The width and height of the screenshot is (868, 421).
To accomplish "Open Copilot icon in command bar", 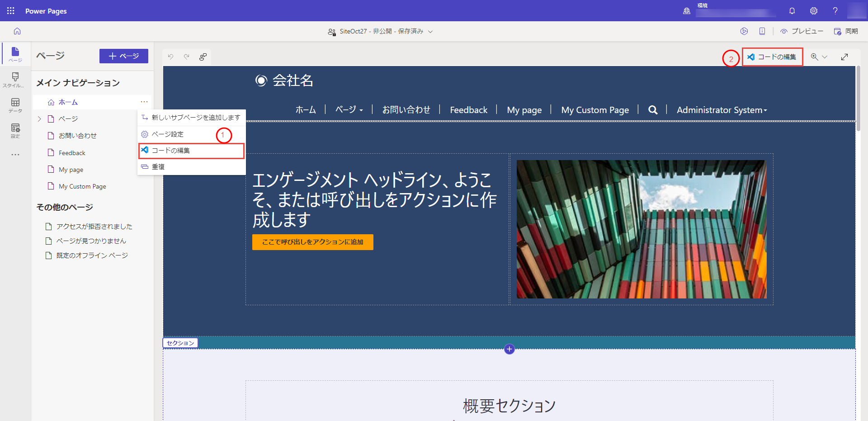I will pyautogui.click(x=744, y=31).
